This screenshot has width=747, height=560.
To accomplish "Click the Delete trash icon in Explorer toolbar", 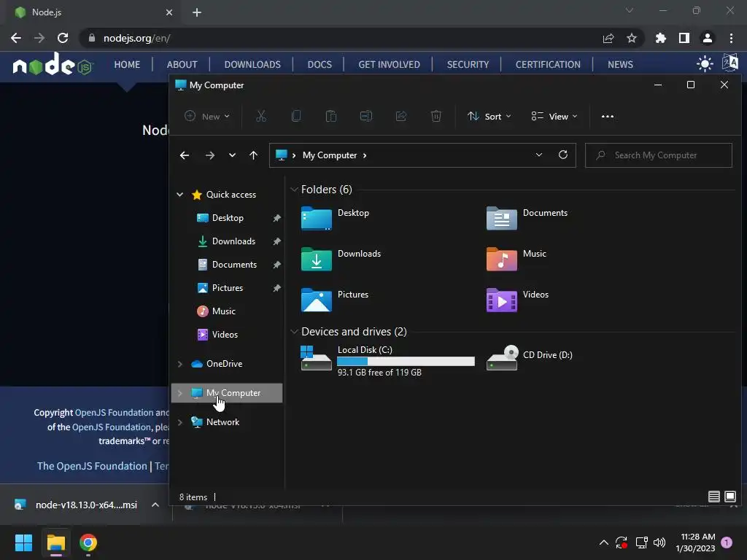I will tap(436, 116).
